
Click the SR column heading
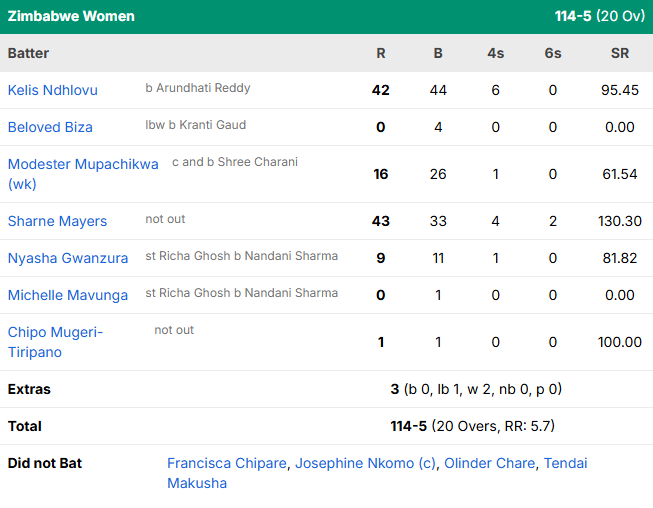620,53
